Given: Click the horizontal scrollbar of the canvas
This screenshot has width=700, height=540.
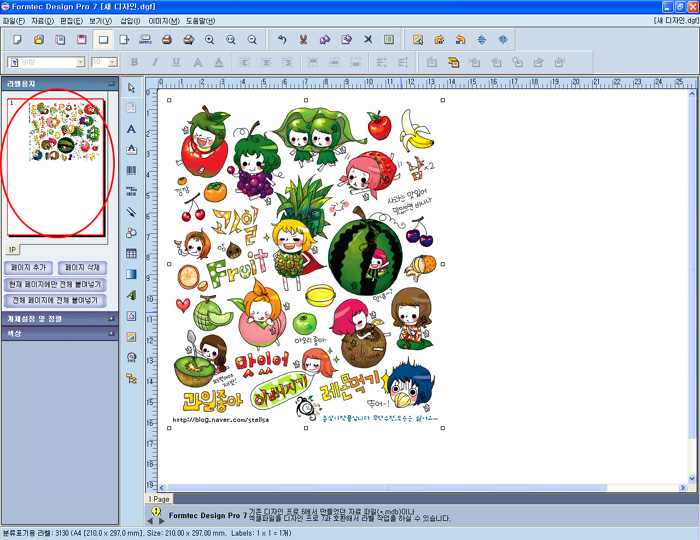Looking at the screenshot, I should pos(386,488).
